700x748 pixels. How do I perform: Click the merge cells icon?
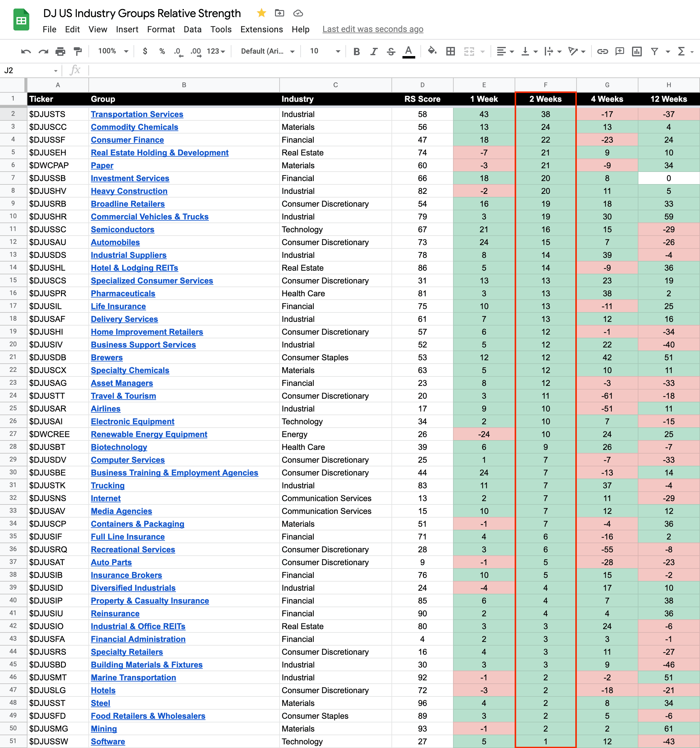tap(469, 51)
